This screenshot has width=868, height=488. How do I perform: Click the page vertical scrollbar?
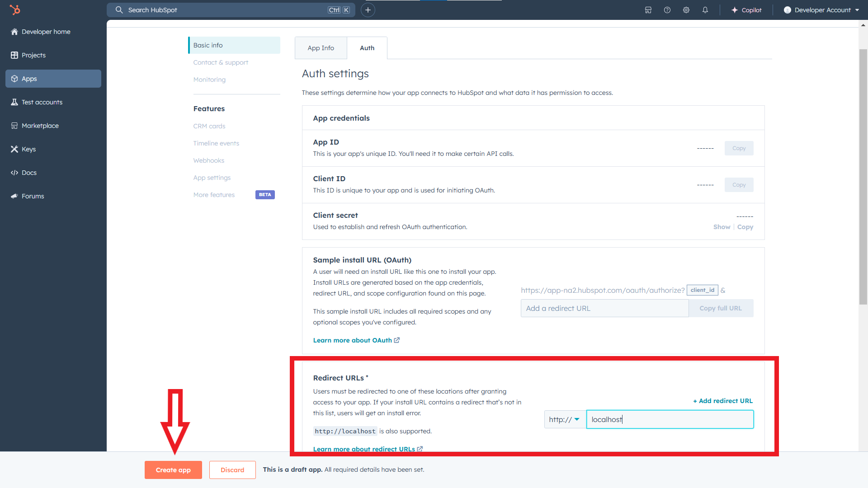point(863,176)
